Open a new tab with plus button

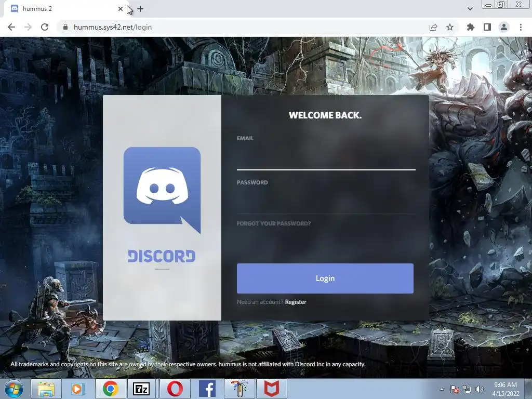(x=140, y=9)
